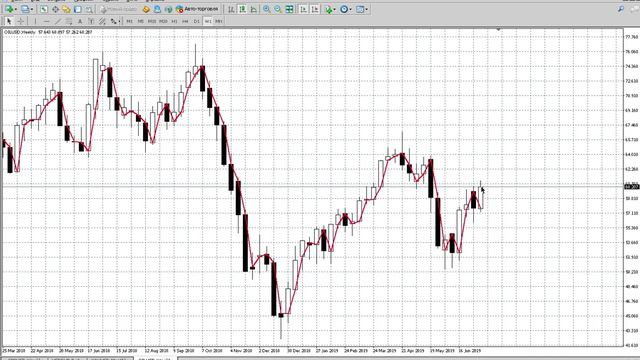The width and height of the screenshot is (640, 360).
Task: Click the 45.060 price axis label
Action: click(631, 316)
